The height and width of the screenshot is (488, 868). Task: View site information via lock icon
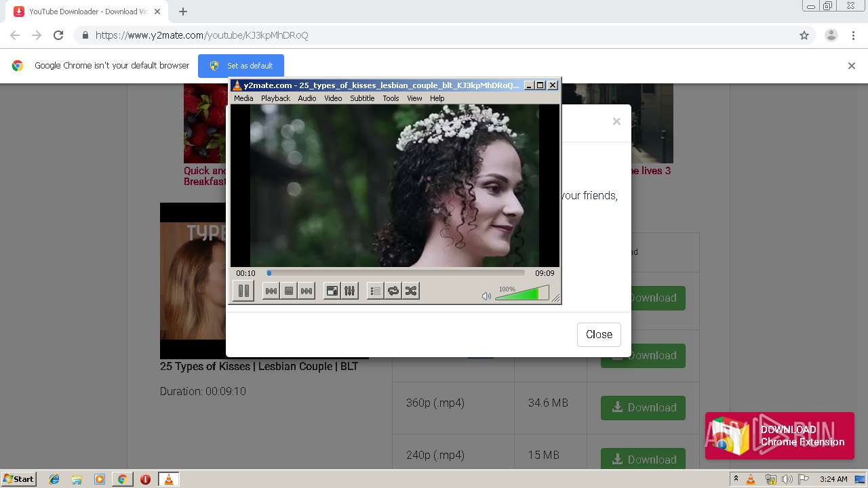click(x=85, y=35)
